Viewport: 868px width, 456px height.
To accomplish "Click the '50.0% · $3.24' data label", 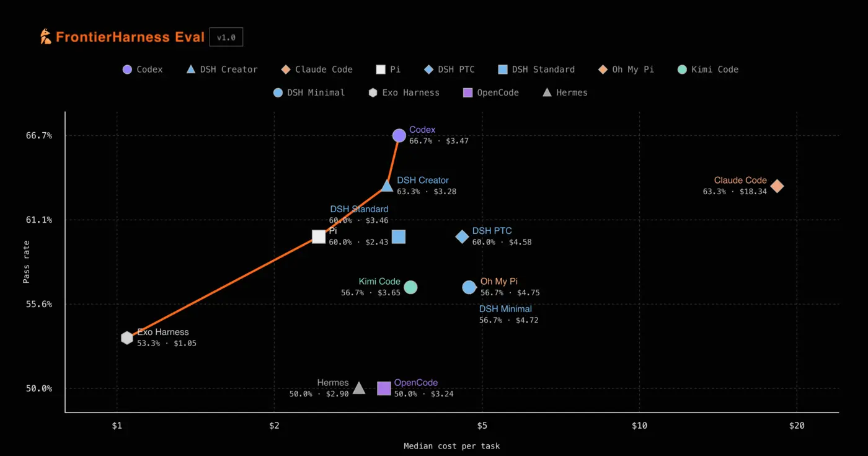I will (x=424, y=394).
